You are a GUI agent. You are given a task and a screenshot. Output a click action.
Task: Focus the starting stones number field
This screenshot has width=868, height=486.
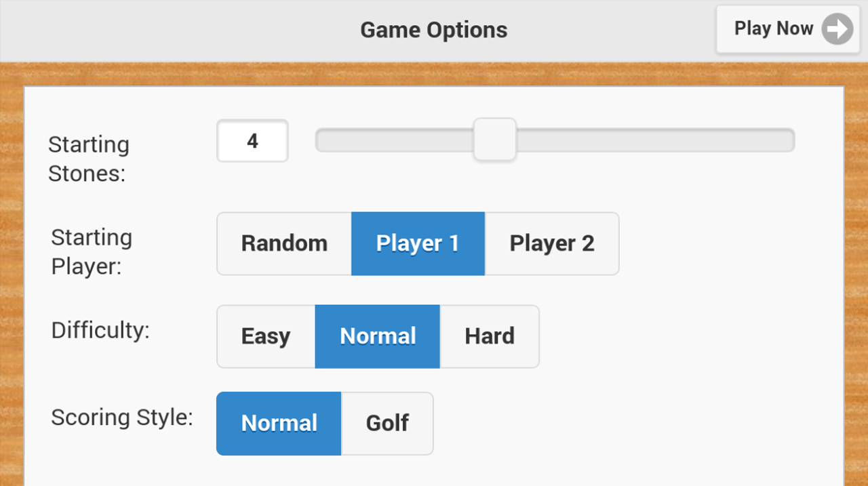coord(252,141)
